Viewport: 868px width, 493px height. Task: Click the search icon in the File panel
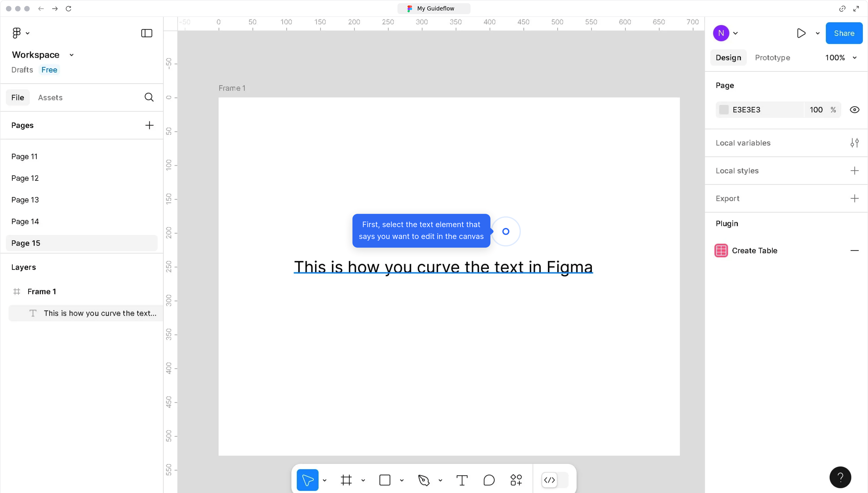pyautogui.click(x=149, y=97)
